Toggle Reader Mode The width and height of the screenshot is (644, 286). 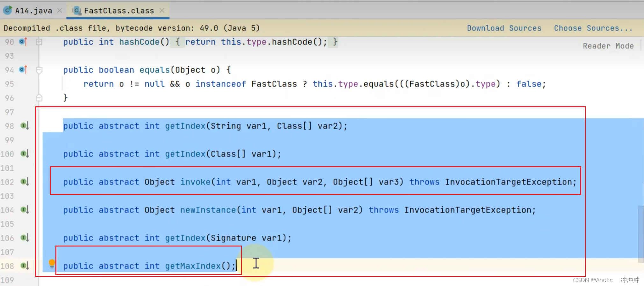click(x=608, y=46)
